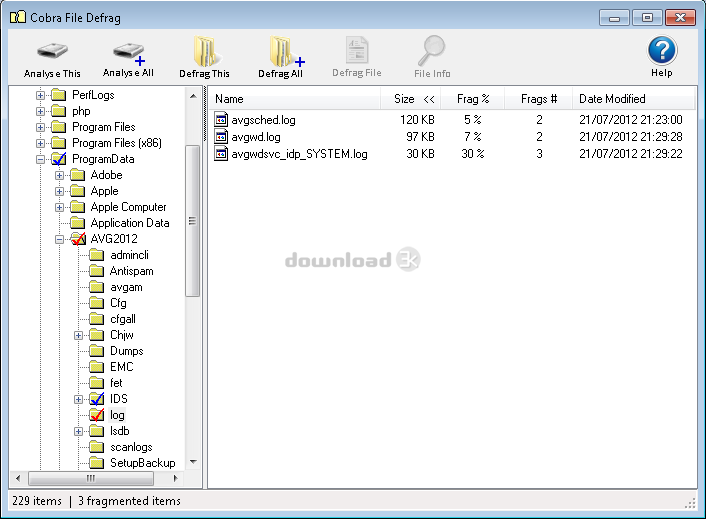Sort by the Date Modified column header
Screen dimensions: 706x519
coord(634,99)
